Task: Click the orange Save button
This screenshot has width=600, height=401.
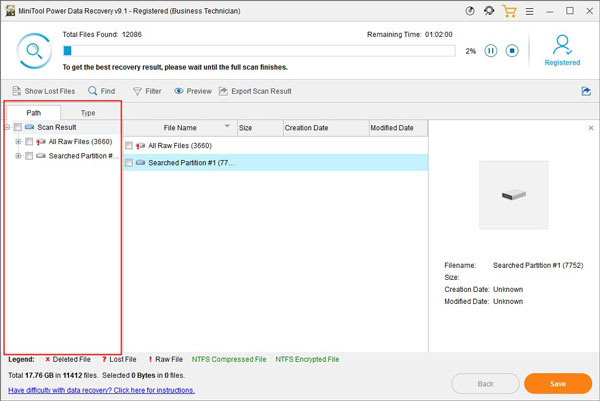Action: 557,383
